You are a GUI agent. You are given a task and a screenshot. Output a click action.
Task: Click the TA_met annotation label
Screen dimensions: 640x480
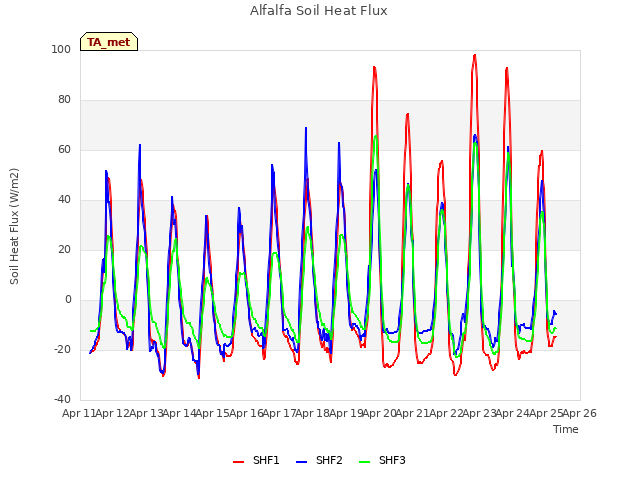(109, 42)
